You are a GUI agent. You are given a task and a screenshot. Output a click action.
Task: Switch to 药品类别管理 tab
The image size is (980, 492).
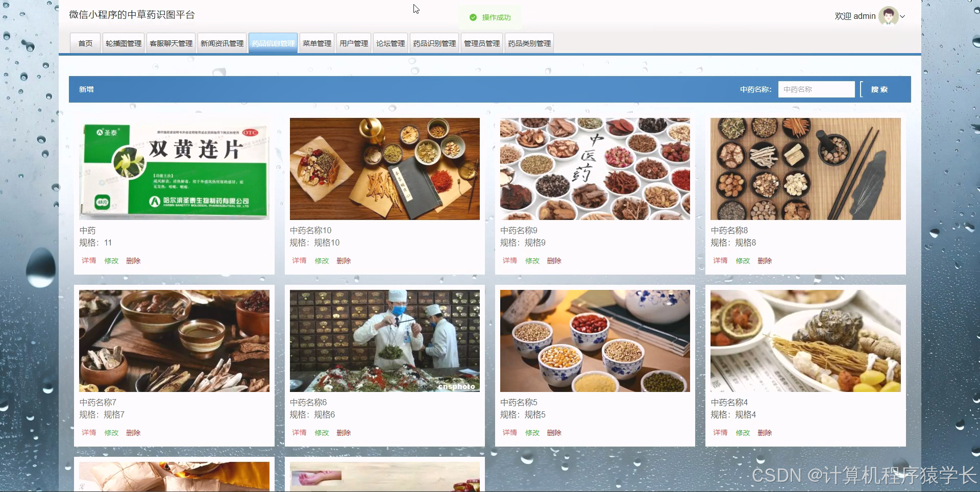(x=529, y=43)
